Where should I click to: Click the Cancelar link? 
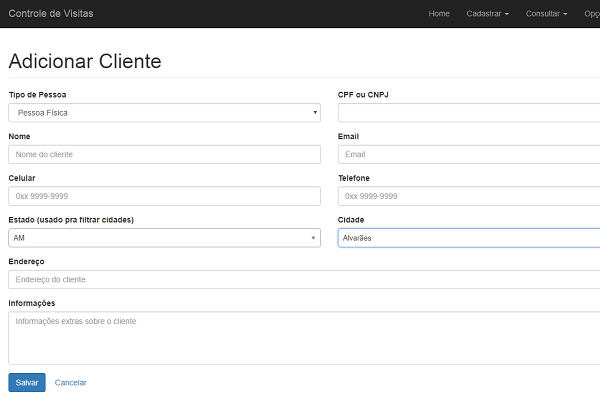click(70, 382)
